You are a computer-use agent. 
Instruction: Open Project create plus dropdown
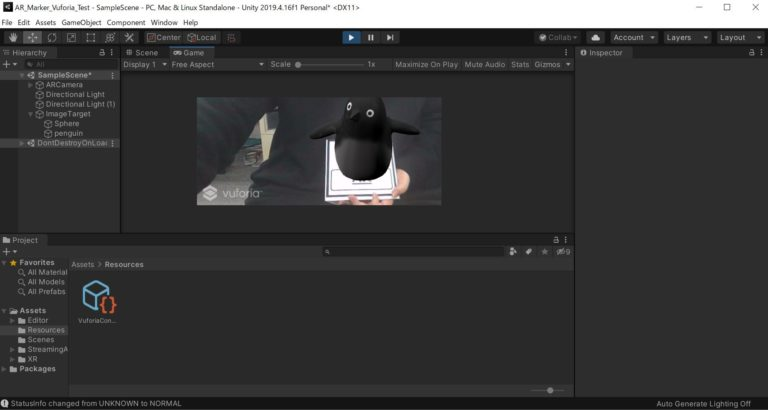click(x=10, y=252)
